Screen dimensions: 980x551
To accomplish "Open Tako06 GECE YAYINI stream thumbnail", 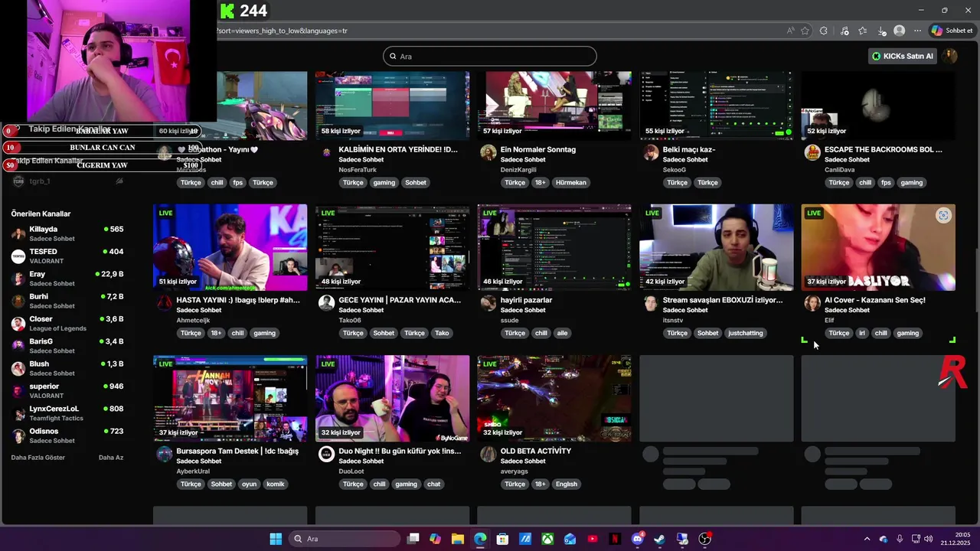I will [x=392, y=247].
